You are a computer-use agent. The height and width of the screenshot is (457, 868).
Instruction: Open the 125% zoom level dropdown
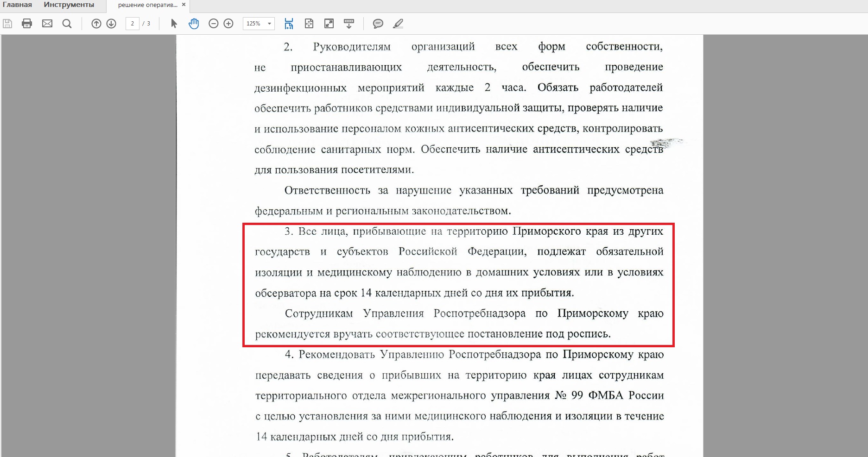click(269, 24)
